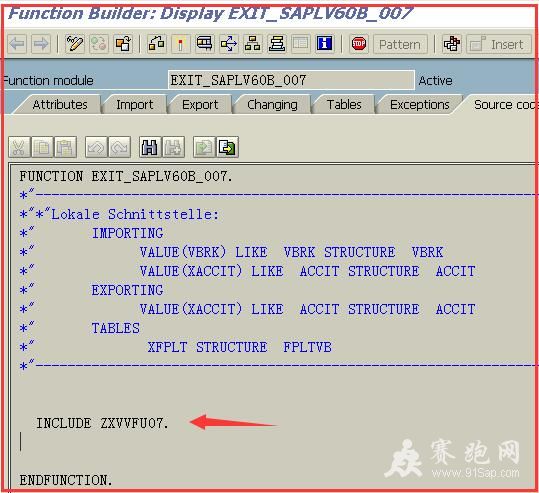Select the Tables tab
Viewport: 539px width, 493px height.
pos(344,105)
